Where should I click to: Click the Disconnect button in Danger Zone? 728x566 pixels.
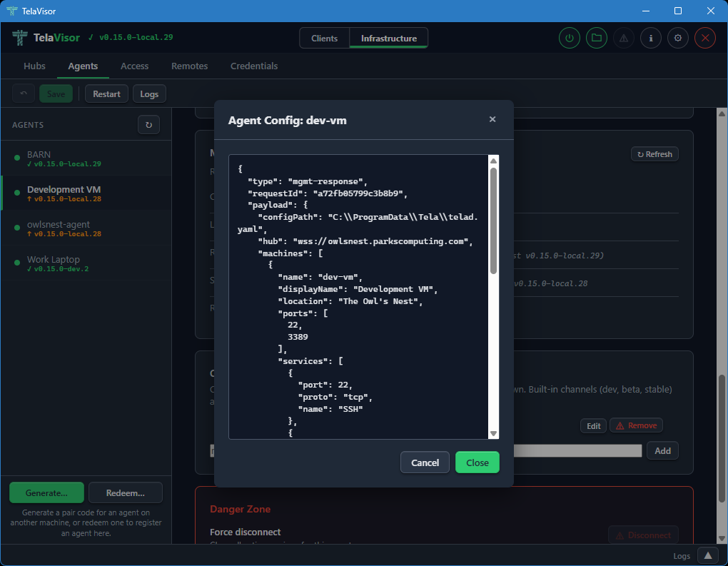643,535
